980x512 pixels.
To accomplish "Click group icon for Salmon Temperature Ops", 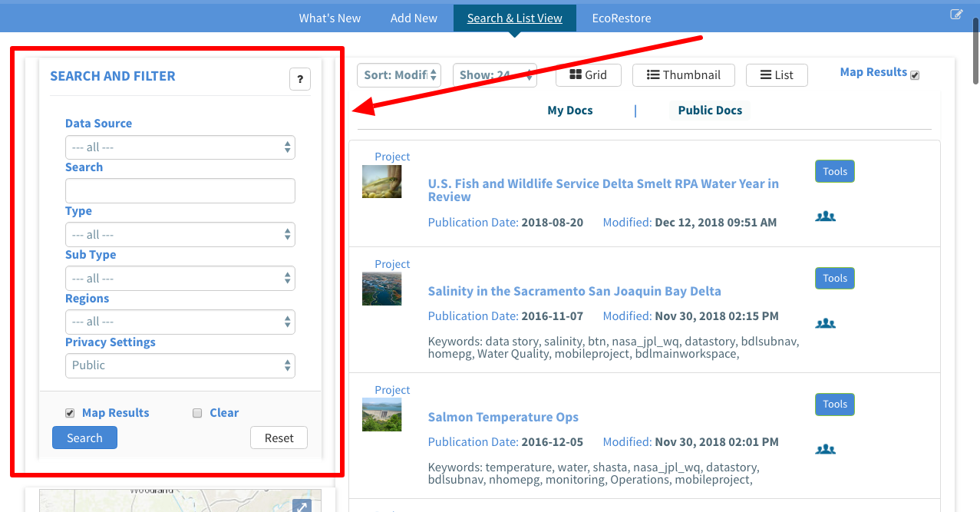I will pos(825,449).
